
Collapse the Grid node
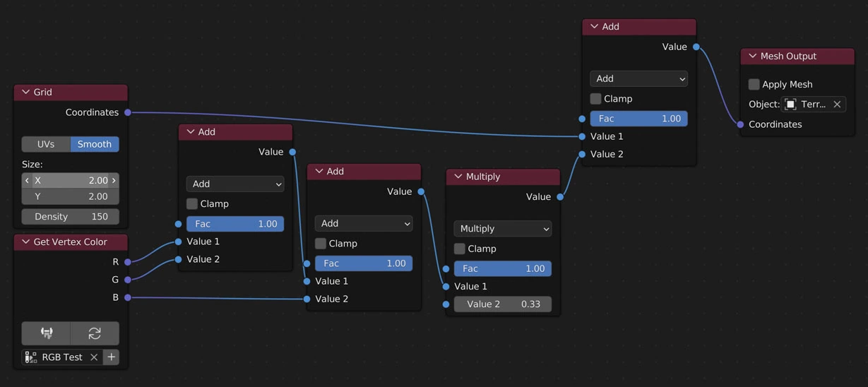pos(26,93)
